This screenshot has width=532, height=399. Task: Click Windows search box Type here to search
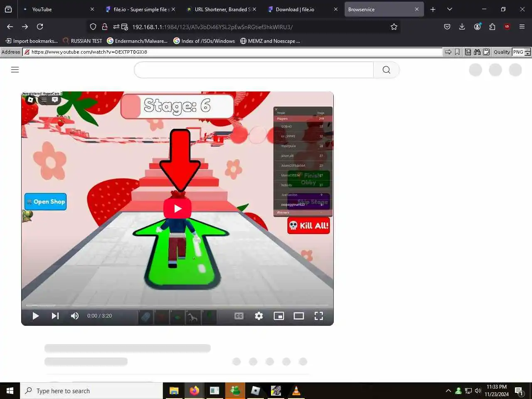[91, 391]
